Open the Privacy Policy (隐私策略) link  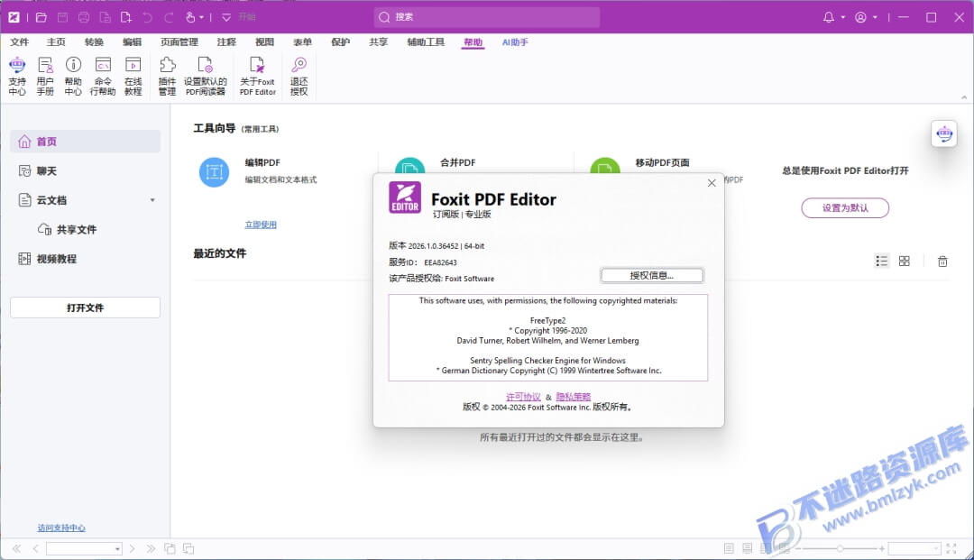point(573,397)
